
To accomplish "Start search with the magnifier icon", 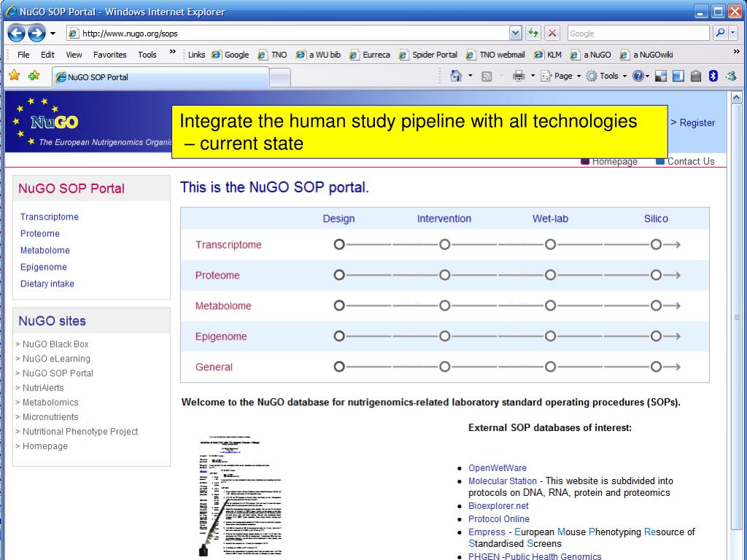I will (720, 33).
